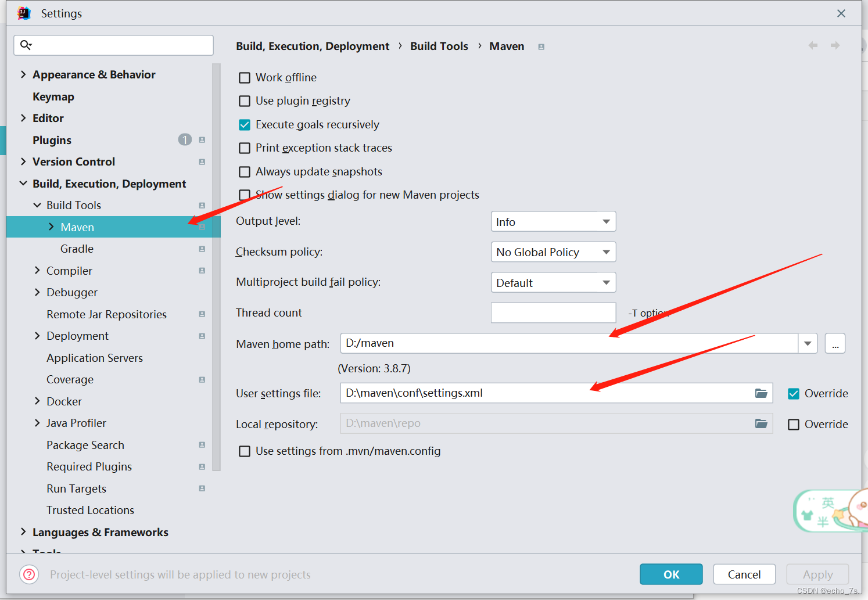This screenshot has width=868, height=600.
Task: Enable Work offline checkbox
Action: [245, 78]
